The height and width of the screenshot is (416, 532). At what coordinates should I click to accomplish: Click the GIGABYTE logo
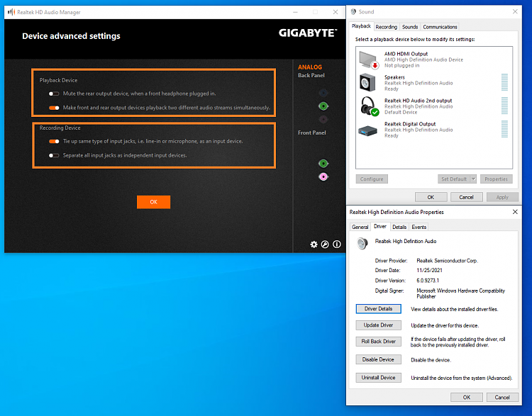coord(308,33)
